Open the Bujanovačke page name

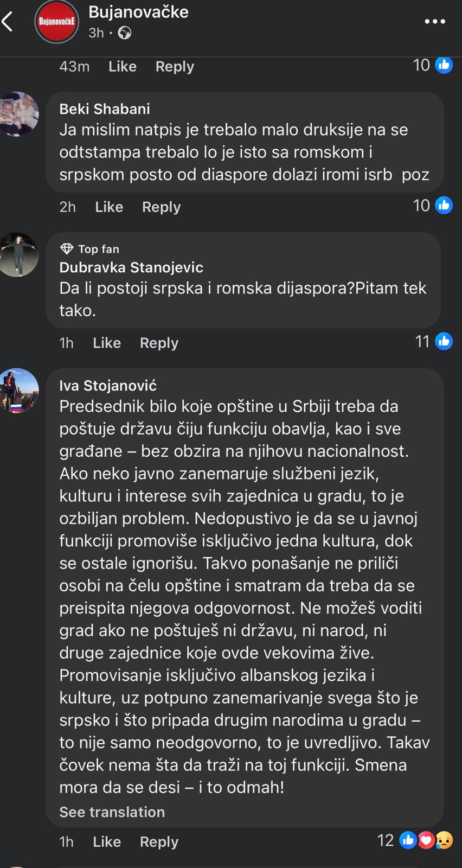tap(138, 12)
